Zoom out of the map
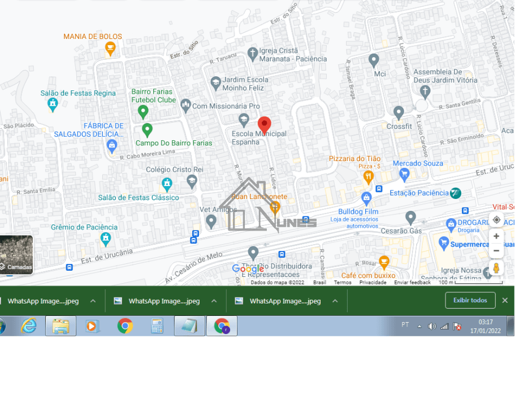 tap(496, 251)
